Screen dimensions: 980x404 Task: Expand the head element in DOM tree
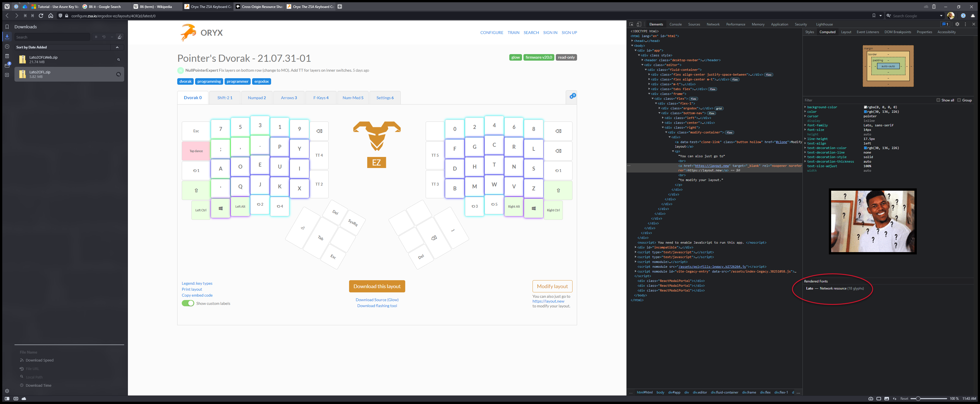632,41
